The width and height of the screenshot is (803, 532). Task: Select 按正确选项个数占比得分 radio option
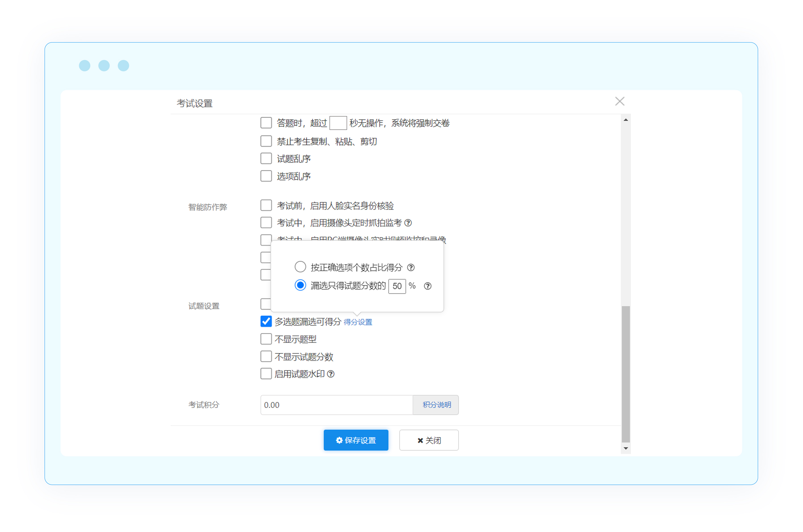[x=300, y=267]
